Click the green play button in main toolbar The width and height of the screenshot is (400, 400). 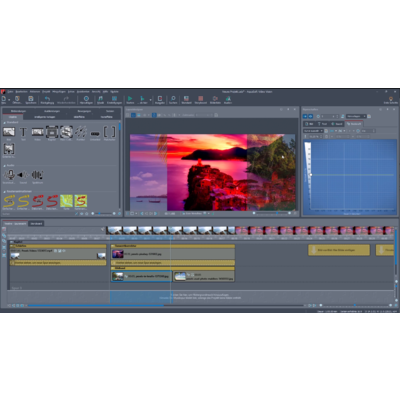(130, 98)
